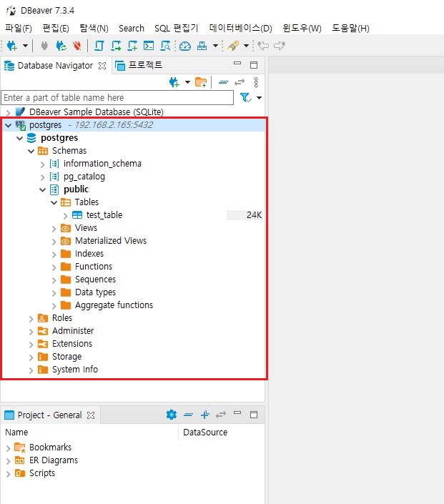Viewport: 444px width, 504px height.
Task: Open the 탐색(N) menu
Action: click(94, 29)
